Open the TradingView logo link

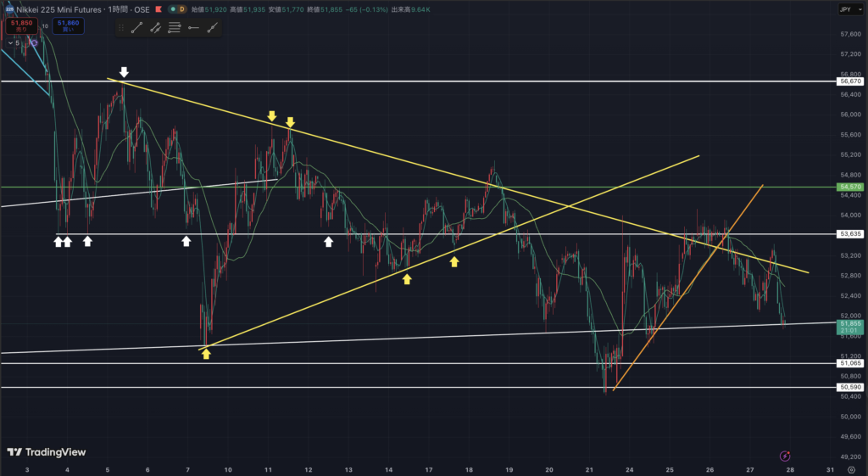(41, 452)
